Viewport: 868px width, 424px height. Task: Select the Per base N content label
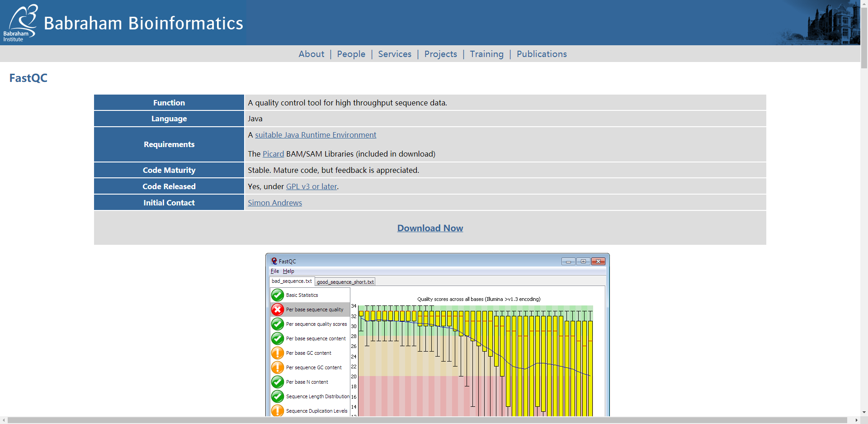click(x=307, y=382)
